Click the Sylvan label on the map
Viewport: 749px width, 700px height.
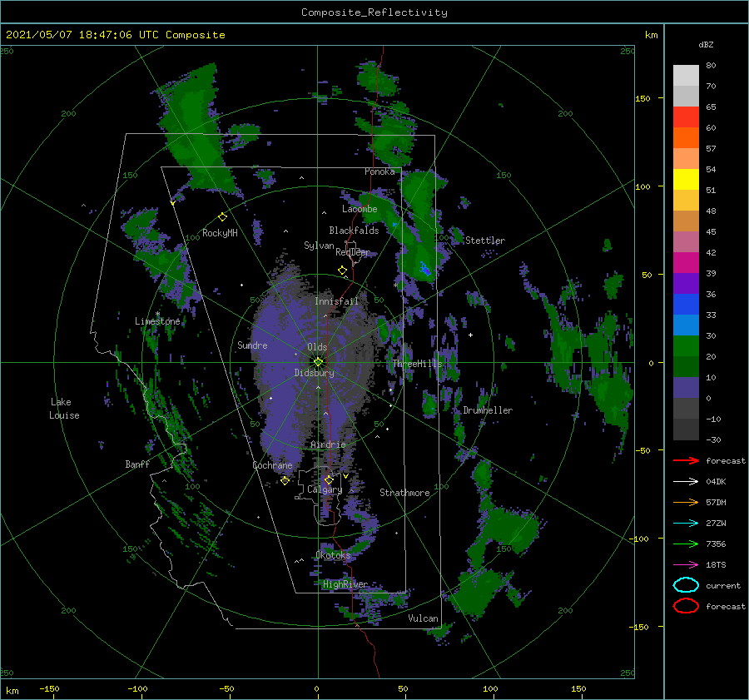pyautogui.click(x=319, y=246)
